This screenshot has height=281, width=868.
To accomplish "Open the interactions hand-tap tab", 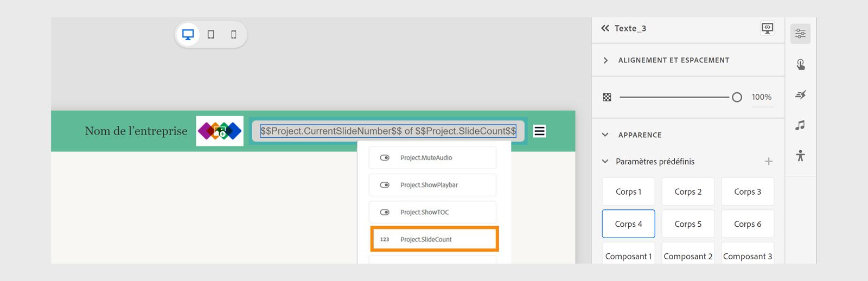I will [800, 65].
